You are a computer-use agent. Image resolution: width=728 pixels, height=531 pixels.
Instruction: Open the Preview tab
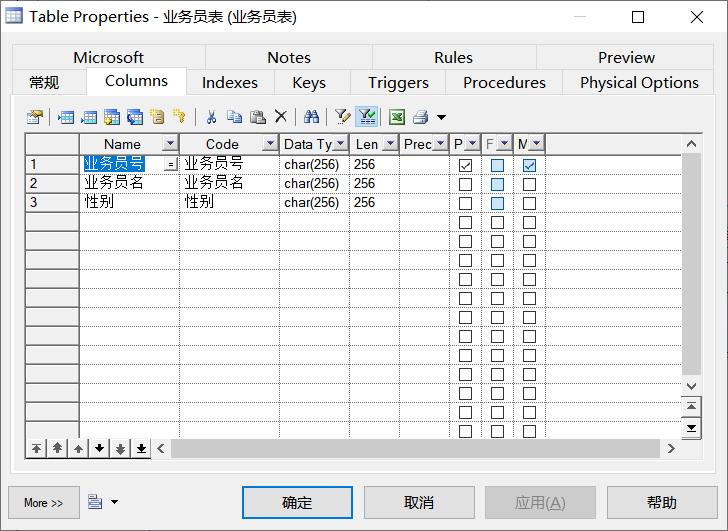[626, 58]
